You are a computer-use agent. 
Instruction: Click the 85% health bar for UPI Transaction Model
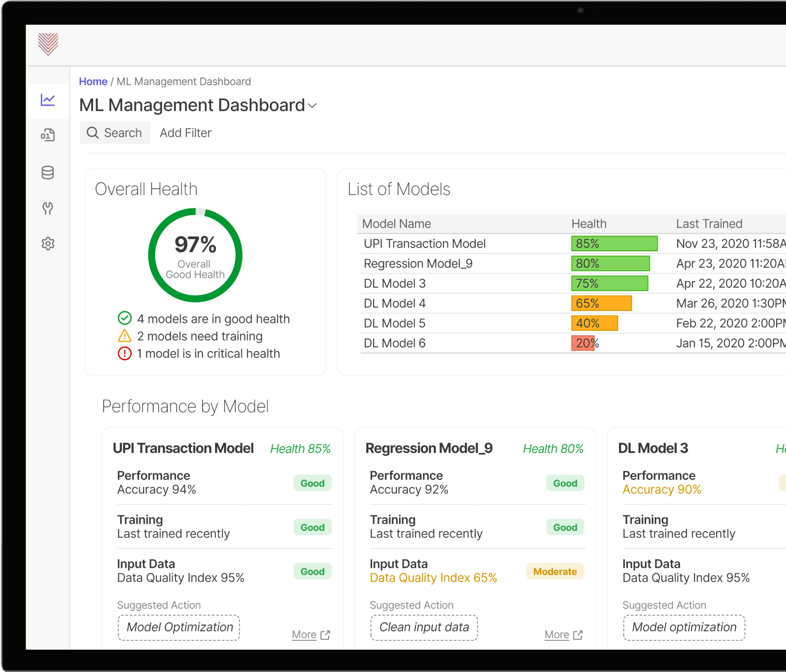point(615,244)
